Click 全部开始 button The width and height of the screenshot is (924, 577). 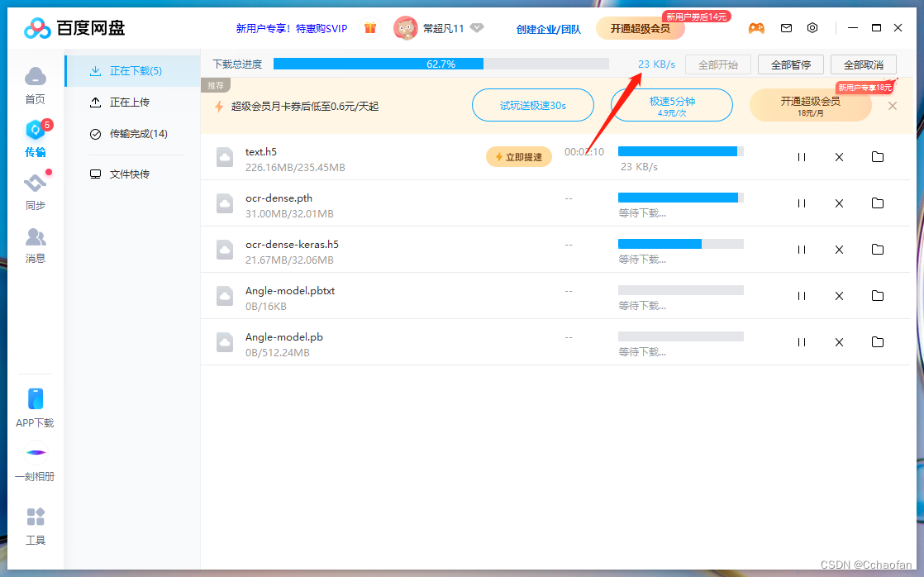(717, 64)
